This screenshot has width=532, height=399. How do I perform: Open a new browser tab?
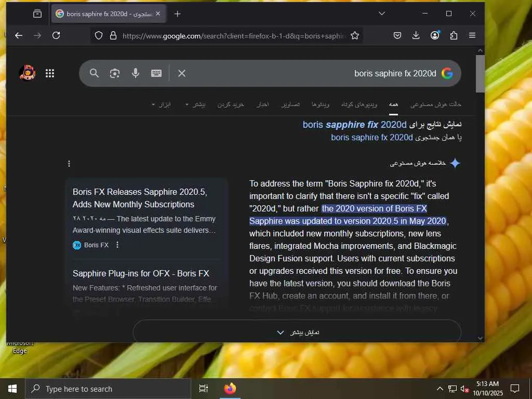pos(178,14)
